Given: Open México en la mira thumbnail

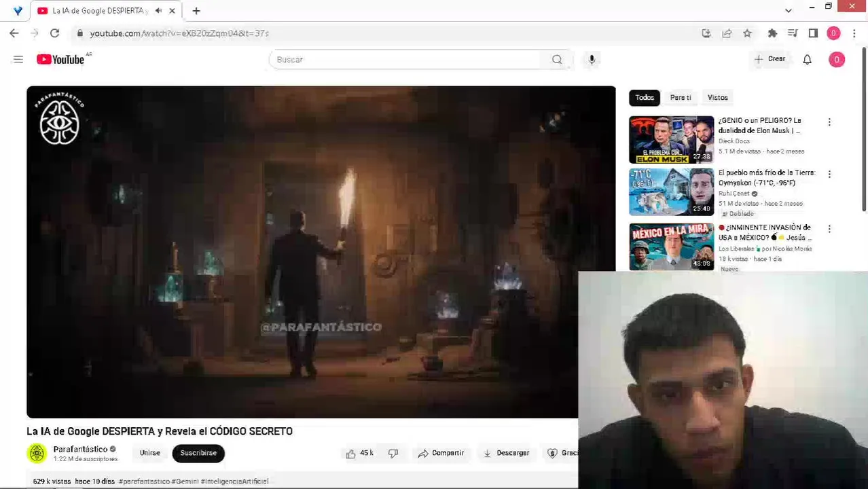Looking at the screenshot, I should [671, 247].
